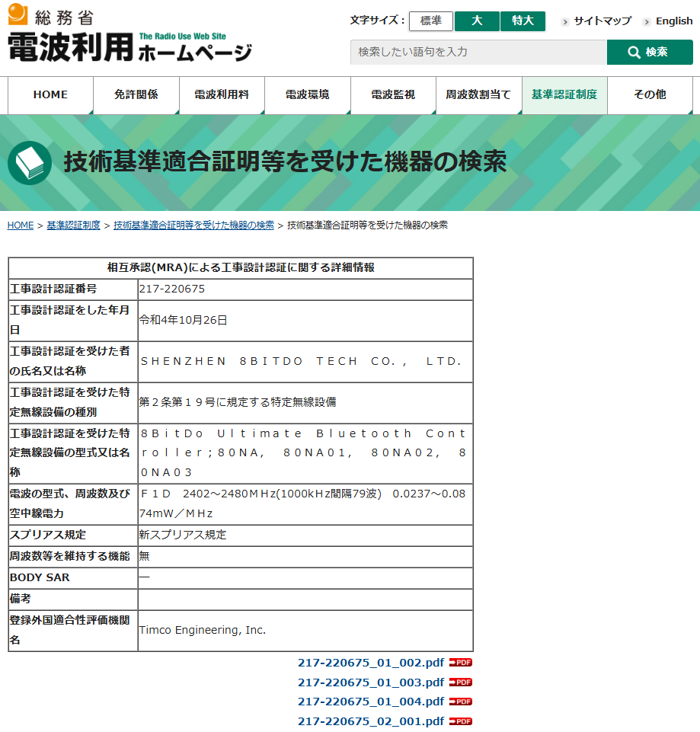Viewport: 700px width, 732px height.
Task: Click the 新スプリアス規定 value
Action: (x=183, y=535)
